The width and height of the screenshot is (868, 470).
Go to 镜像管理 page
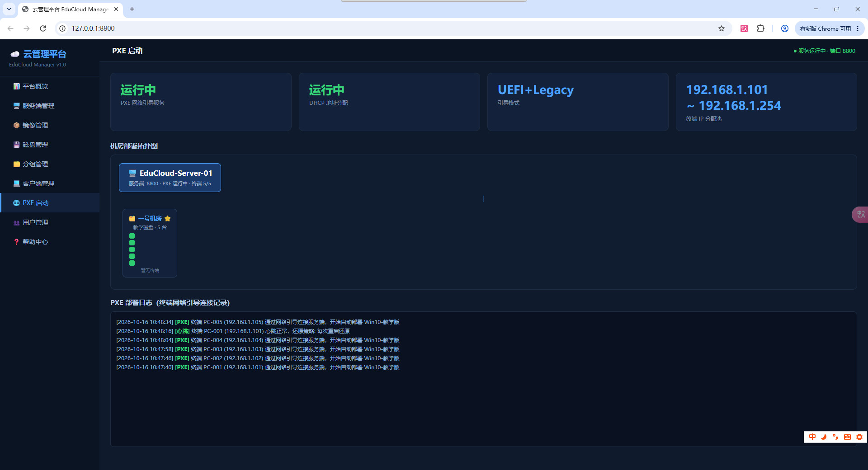[50, 125]
